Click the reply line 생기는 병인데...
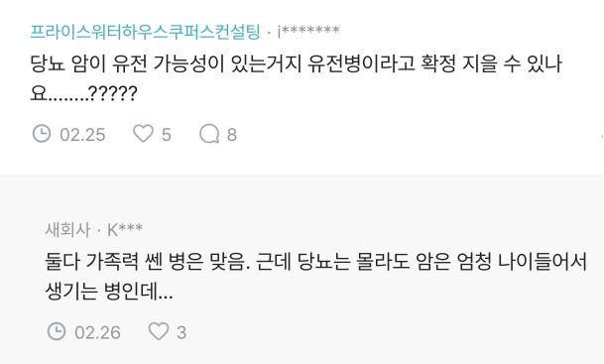The width and height of the screenshot is (604, 364). pyautogui.click(x=109, y=292)
